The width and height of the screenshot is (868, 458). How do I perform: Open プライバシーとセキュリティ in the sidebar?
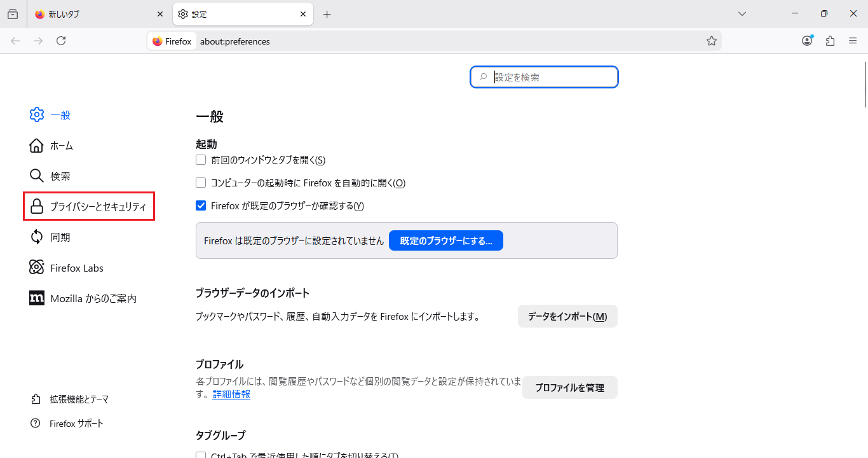tap(89, 207)
